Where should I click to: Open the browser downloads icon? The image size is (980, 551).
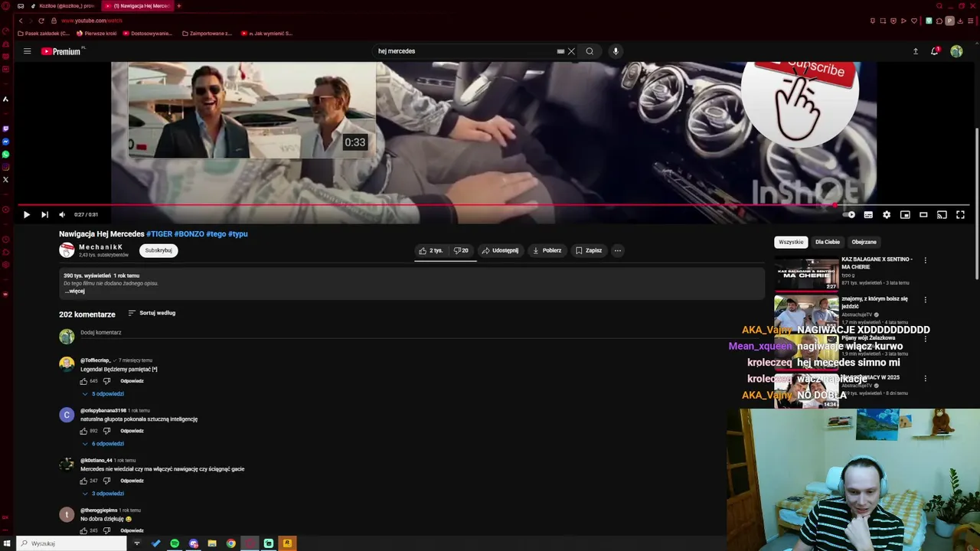(960, 21)
